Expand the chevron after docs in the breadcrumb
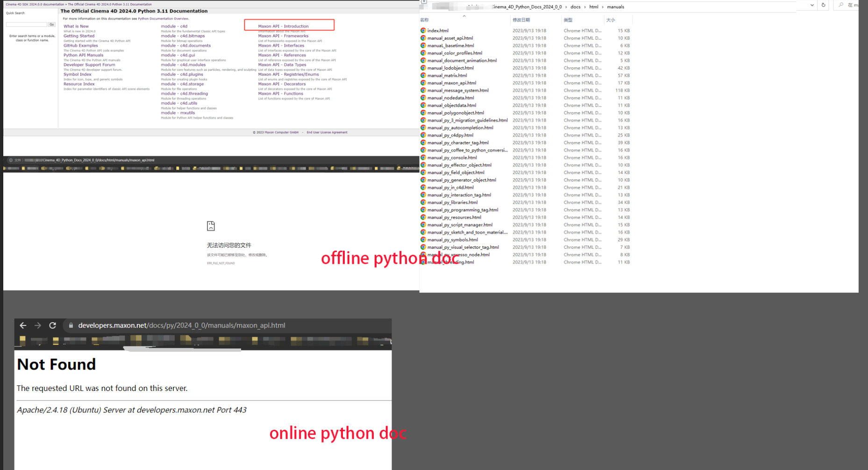This screenshot has height=470, width=868. point(584,7)
